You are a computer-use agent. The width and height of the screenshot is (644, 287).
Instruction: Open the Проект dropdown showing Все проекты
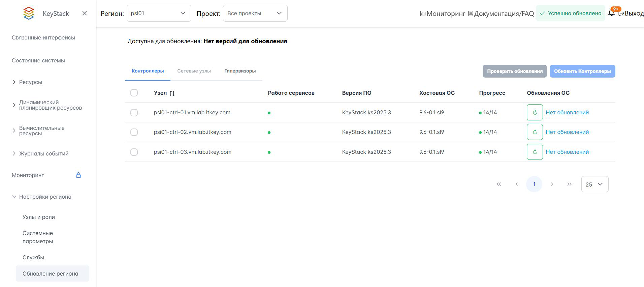click(x=255, y=13)
